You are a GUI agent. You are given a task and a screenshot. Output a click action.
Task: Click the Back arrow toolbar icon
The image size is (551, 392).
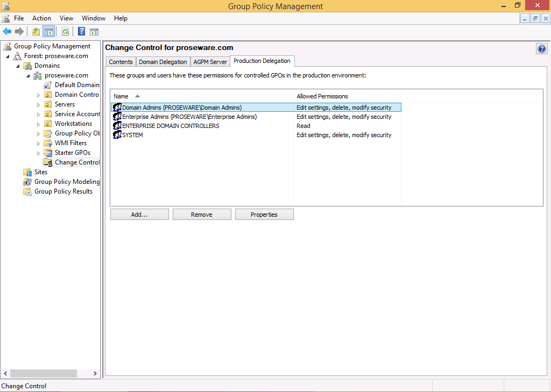7,32
